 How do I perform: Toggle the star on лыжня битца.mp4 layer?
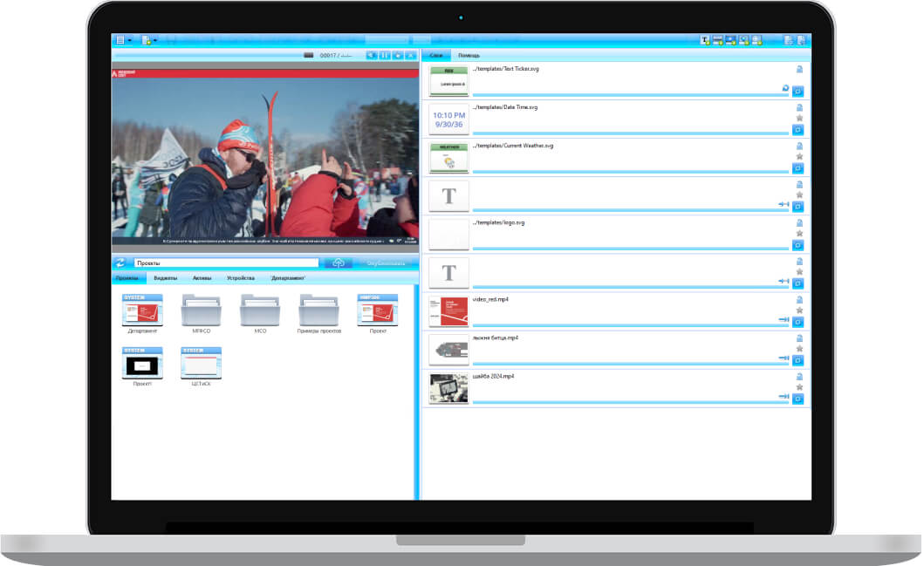coord(798,349)
